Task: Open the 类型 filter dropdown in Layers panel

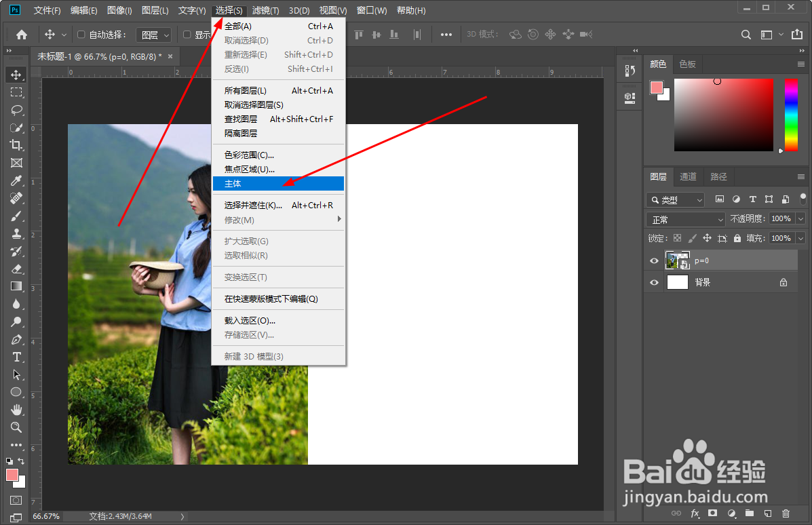Action: [675, 199]
